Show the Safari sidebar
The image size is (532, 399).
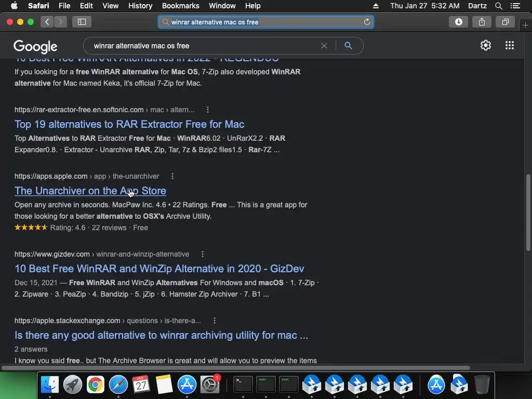pos(82,22)
